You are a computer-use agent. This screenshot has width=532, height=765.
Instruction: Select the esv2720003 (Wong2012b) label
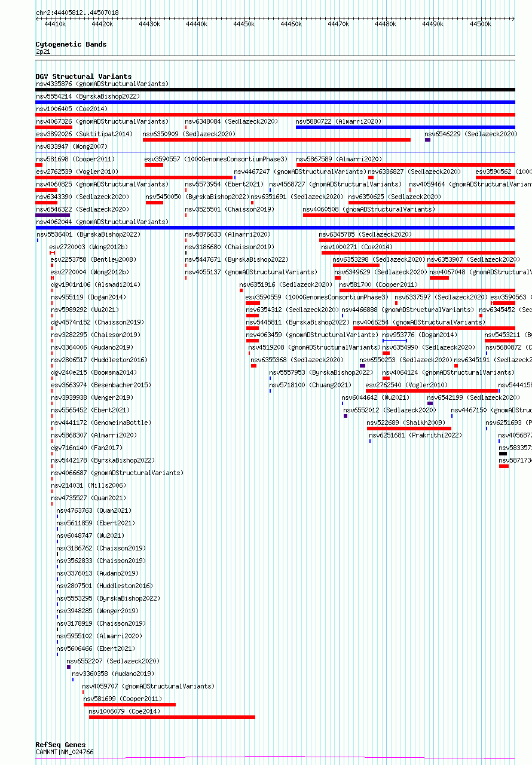88,247
